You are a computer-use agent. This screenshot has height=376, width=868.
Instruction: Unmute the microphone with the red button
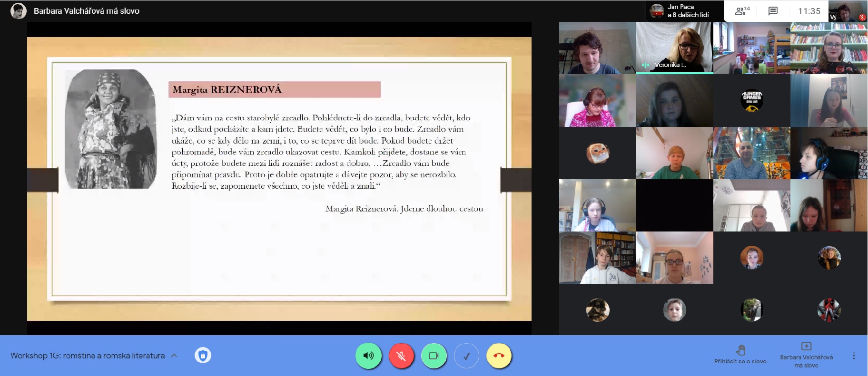tap(401, 356)
